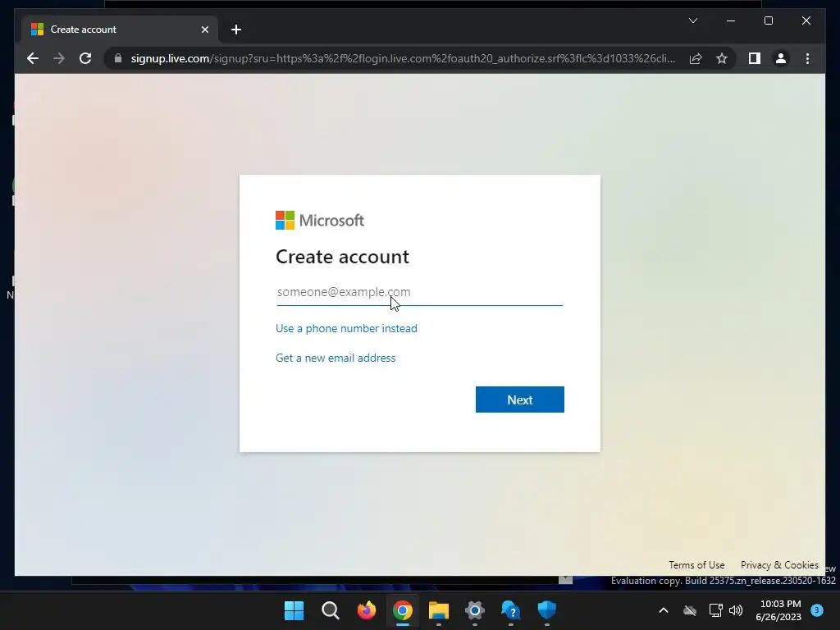Open the Chrome profile menu
840x630 pixels.
[x=781, y=58]
